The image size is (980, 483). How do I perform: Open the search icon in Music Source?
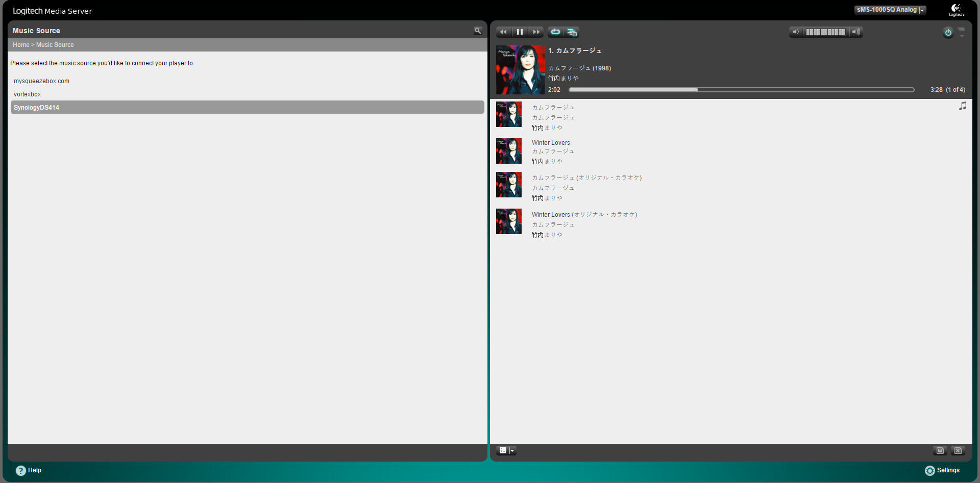pyautogui.click(x=478, y=31)
